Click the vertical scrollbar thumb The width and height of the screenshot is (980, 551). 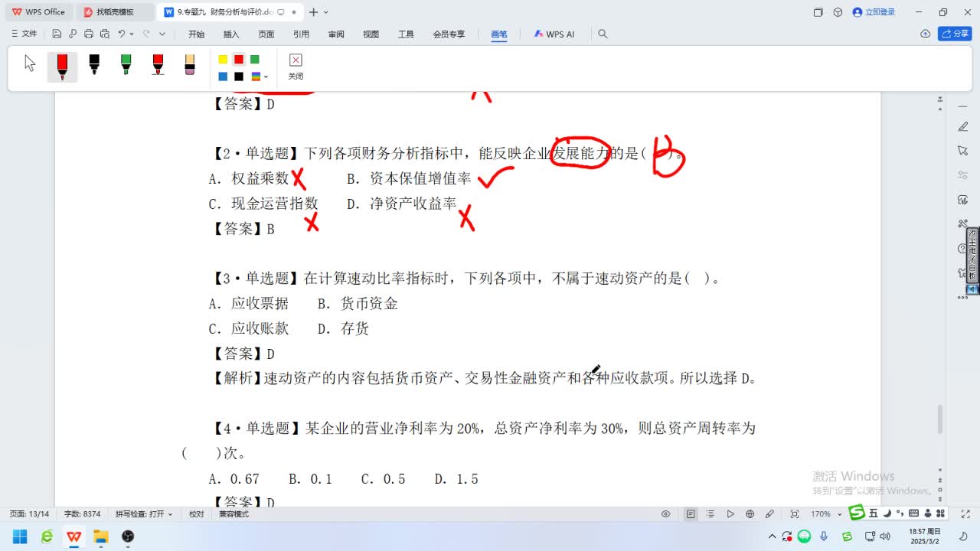click(x=940, y=419)
